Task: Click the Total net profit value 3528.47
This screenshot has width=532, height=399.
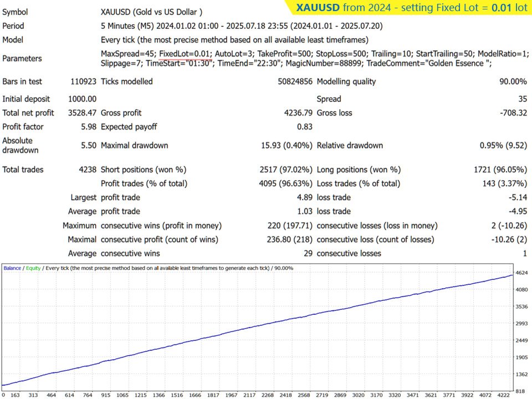Action: point(82,113)
